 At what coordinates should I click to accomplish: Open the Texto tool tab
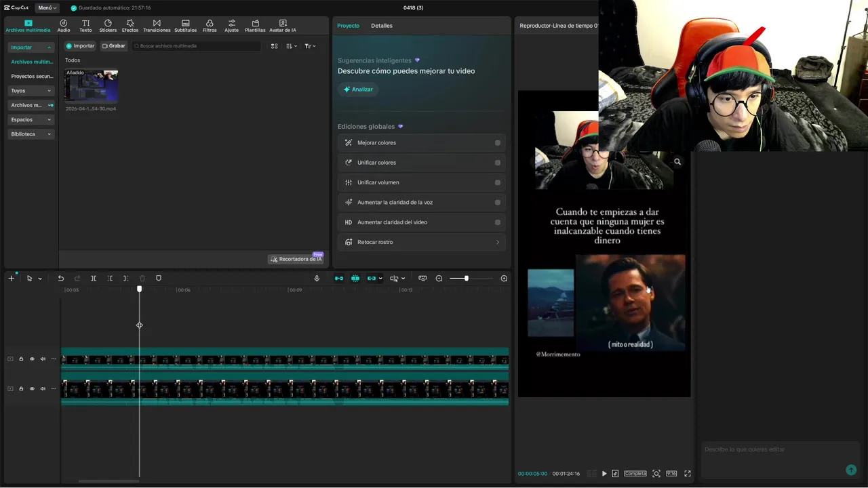click(x=85, y=26)
